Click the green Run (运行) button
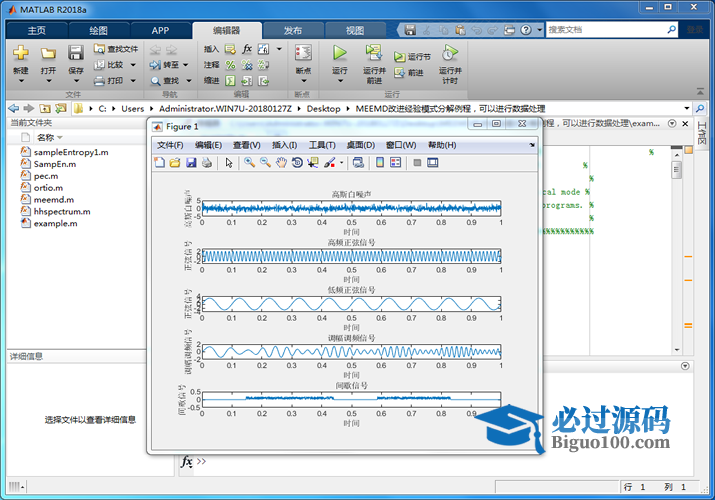The width and height of the screenshot is (715, 500). point(340,53)
